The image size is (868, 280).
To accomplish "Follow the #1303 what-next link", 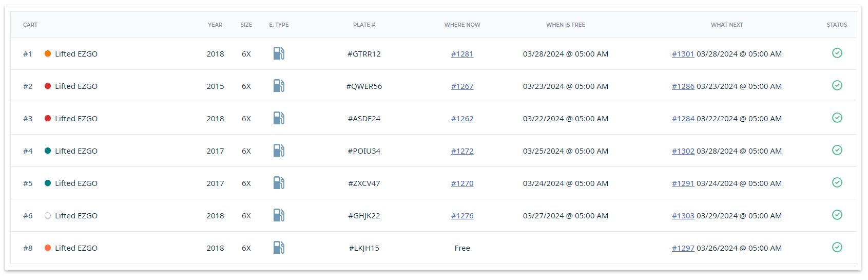I will tap(683, 216).
